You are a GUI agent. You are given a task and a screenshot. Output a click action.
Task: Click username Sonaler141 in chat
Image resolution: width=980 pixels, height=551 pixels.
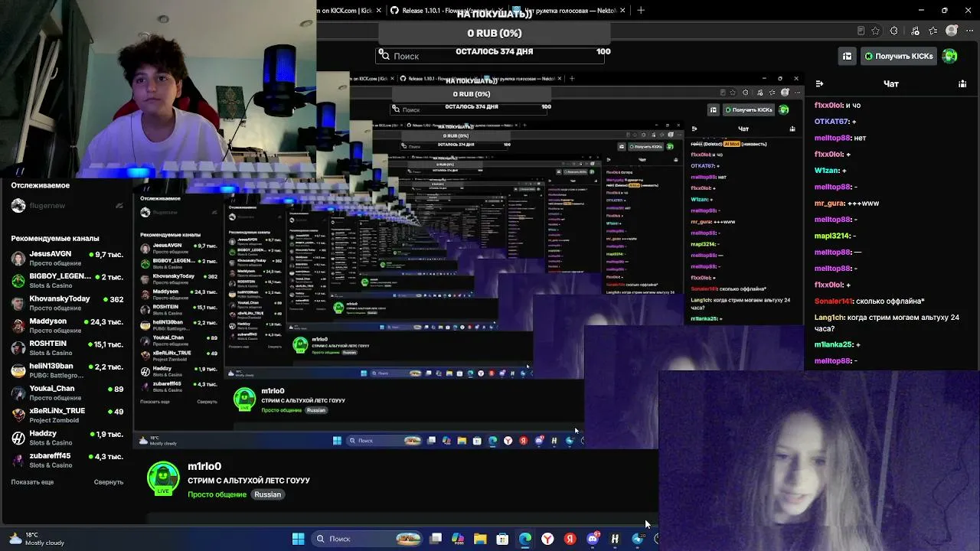834,302
